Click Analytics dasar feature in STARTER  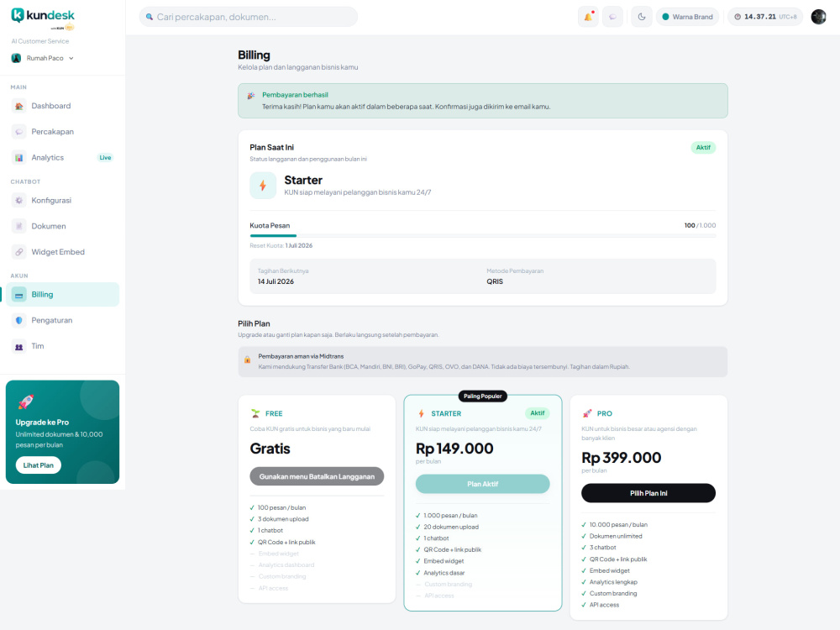coord(444,573)
